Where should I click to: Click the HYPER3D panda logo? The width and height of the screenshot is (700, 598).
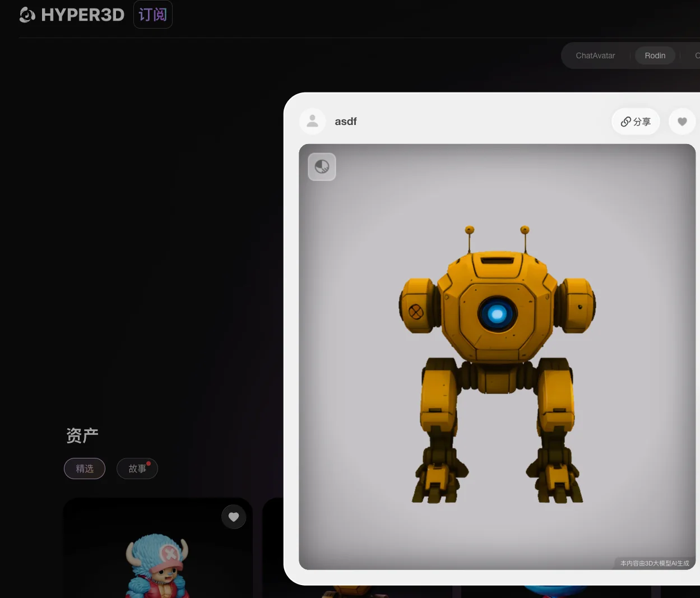[x=26, y=15]
